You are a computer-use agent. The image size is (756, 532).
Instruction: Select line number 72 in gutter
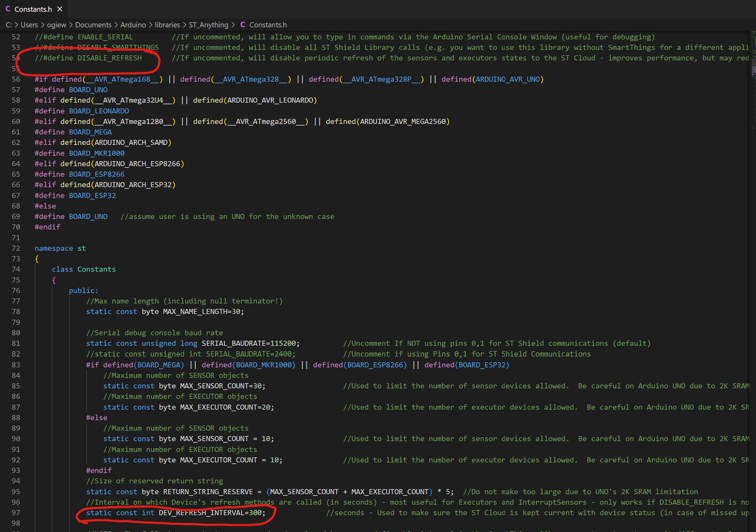(x=16, y=248)
